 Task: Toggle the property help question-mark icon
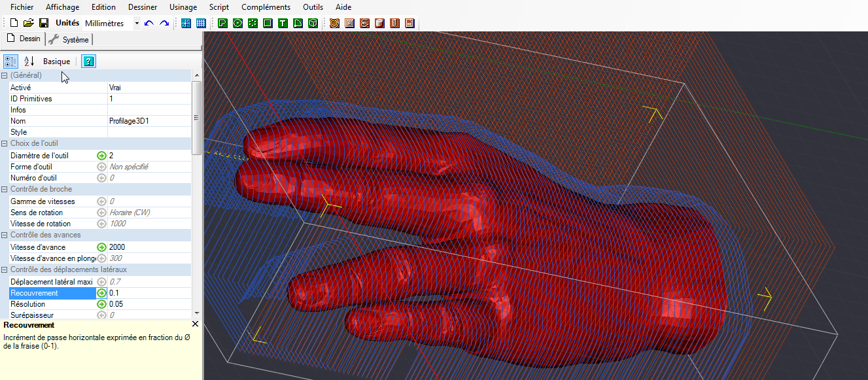[x=88, y=61]
